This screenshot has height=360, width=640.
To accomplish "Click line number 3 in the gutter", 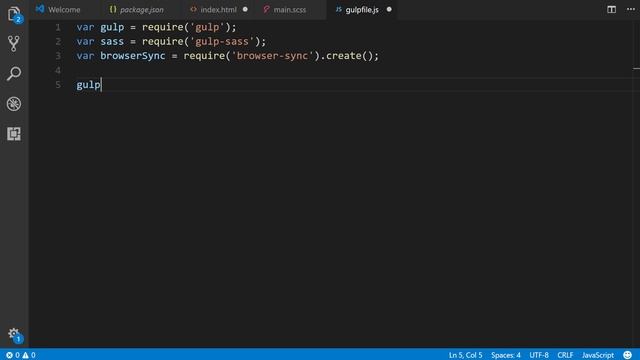I will [58, 56].
